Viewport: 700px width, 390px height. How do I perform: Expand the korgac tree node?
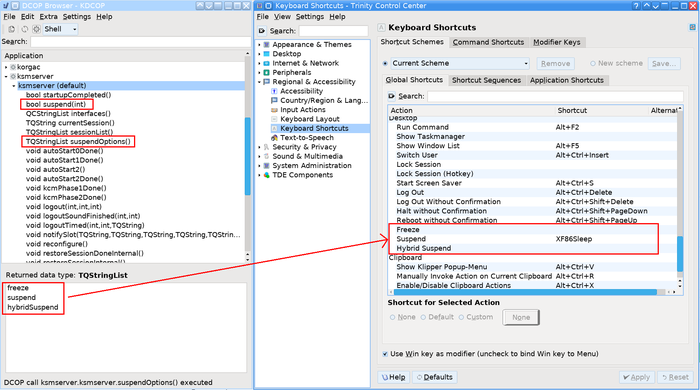coord(6,67)
